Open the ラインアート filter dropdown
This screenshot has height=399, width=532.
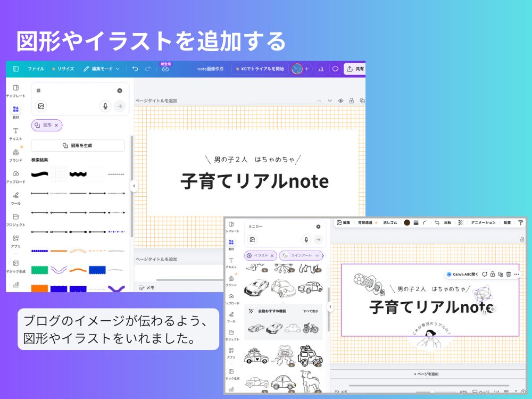(317, 255)
